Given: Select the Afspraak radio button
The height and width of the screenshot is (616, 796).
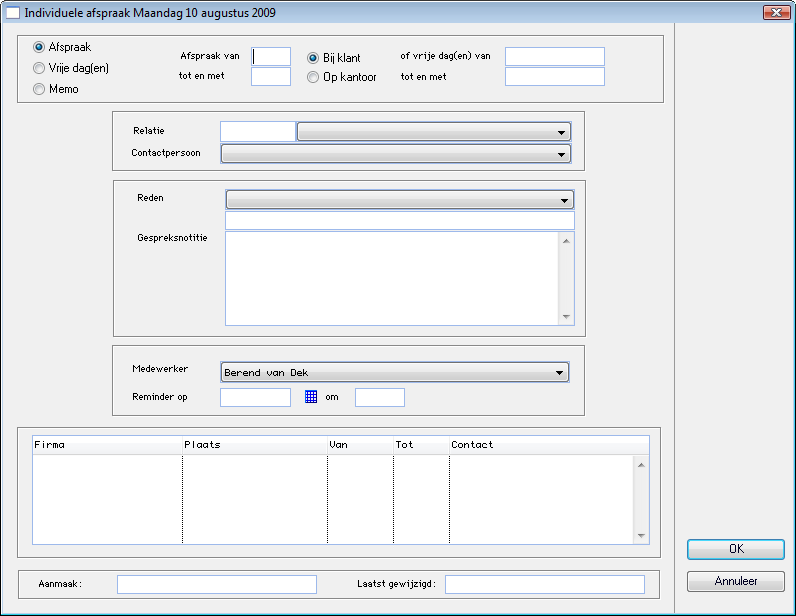Looking at the screenshot, I should point(40,47).
